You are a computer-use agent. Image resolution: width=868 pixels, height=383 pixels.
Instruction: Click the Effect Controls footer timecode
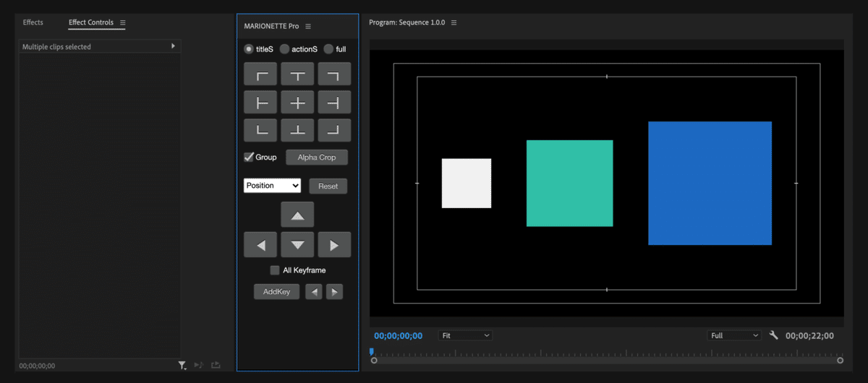pyautogui.click(x=38, y=366)
